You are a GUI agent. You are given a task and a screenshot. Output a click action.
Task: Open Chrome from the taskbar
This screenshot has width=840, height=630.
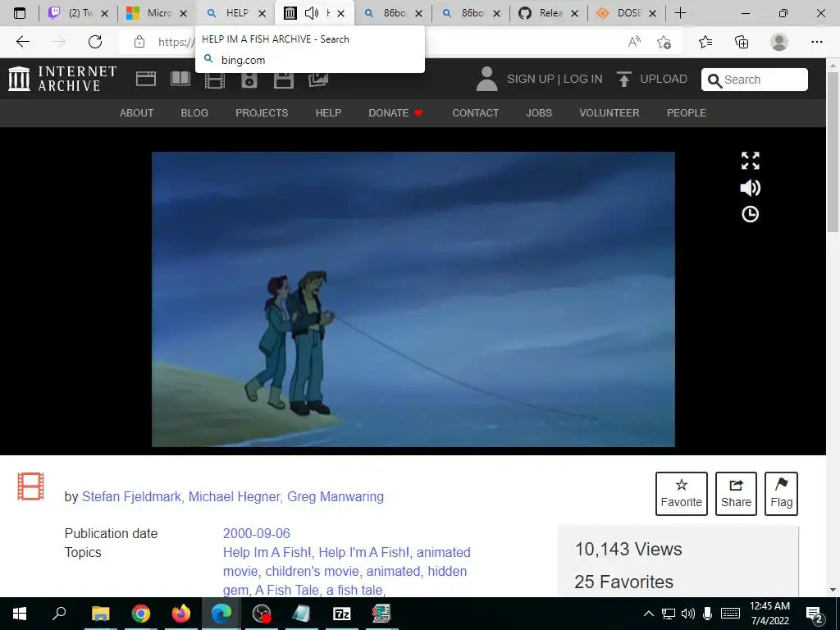point(141,614)
